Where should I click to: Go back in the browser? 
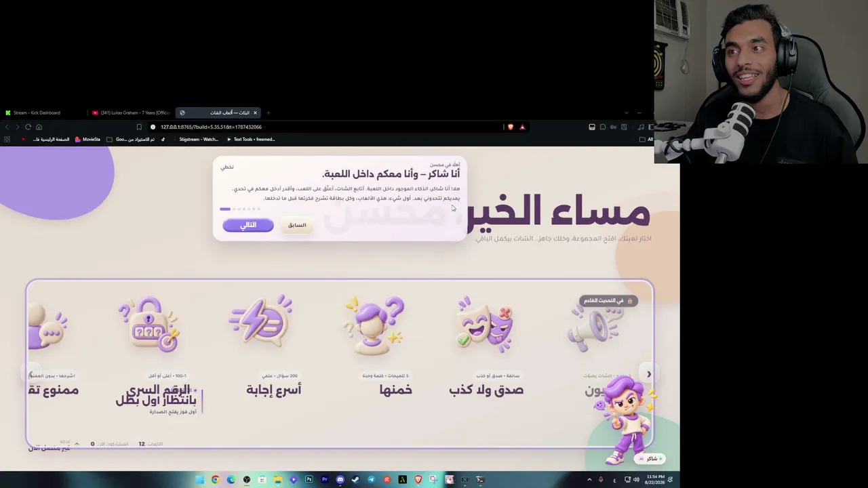(x=7, y=127)
